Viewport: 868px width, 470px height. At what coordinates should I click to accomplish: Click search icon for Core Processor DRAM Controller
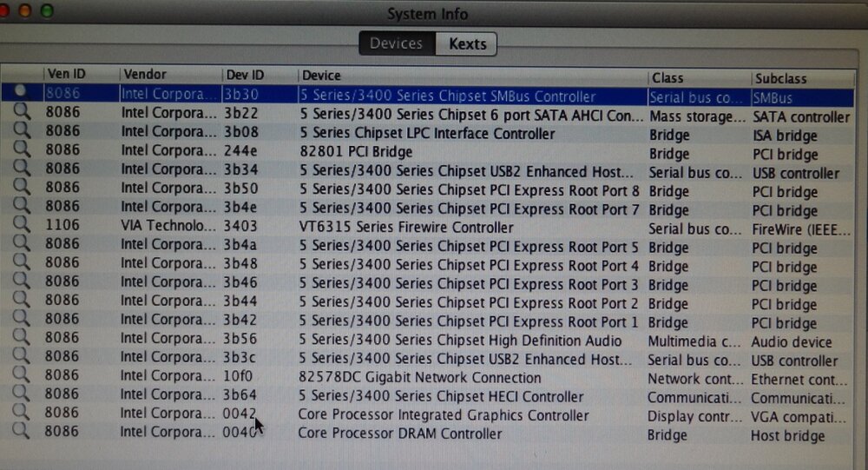pyautogui.click(x=21, y=433)
